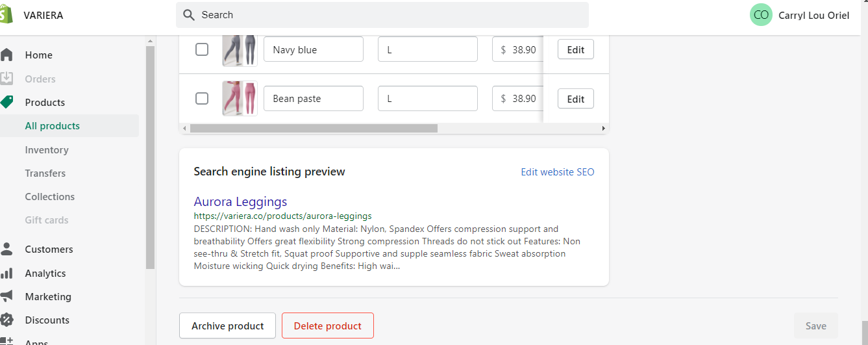Click the Discounts badge icon
This screenshot has height=345, width=868.
coord(6,320)
